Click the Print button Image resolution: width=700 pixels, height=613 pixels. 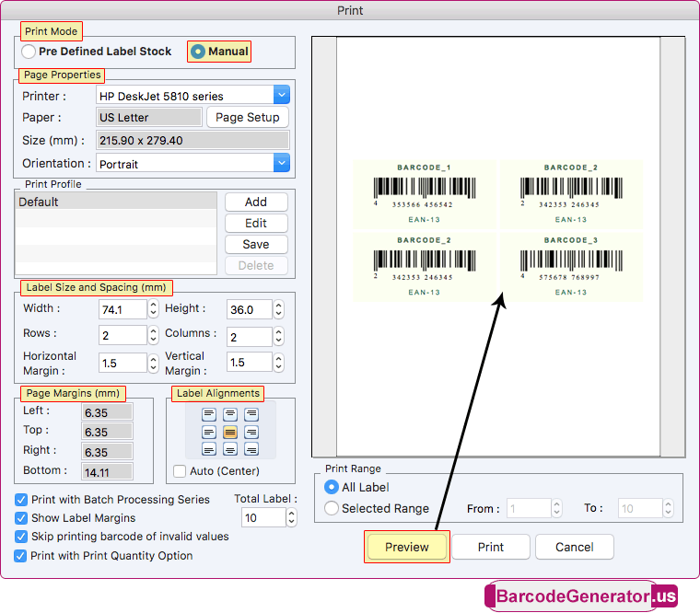click(491, 547)
